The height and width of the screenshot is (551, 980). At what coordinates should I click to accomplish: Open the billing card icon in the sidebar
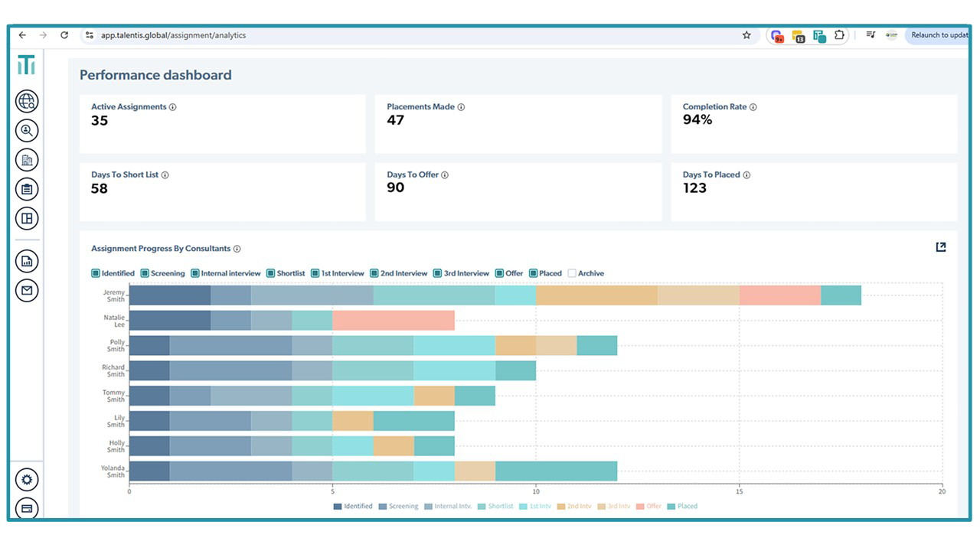pyautogui.click(x=27, y=508)
